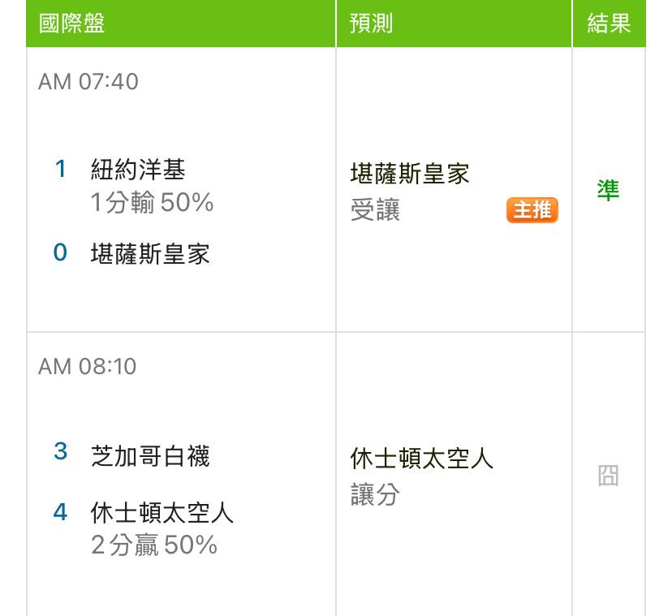Click the 主推 orange badge
The image size is (672, 616).
tap(532, 210)
